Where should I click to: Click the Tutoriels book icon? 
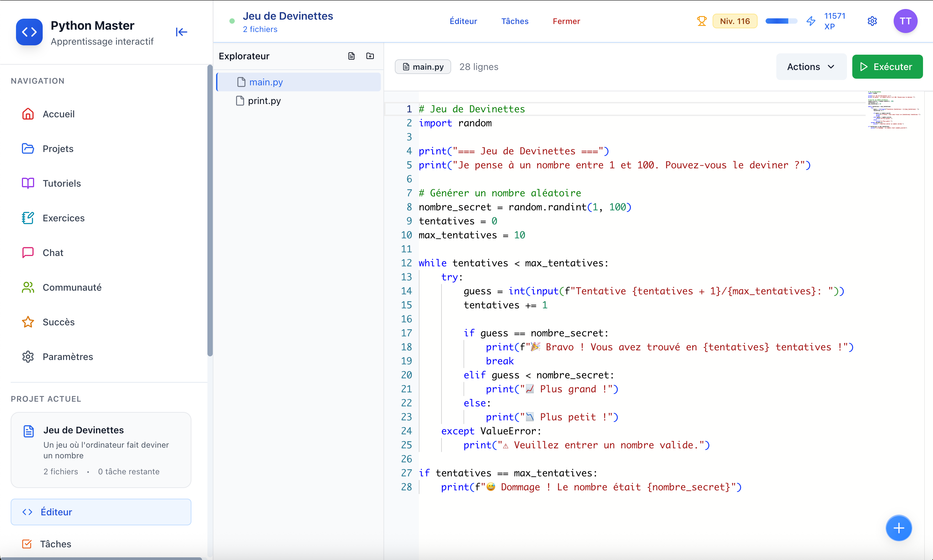coord(28,183)
